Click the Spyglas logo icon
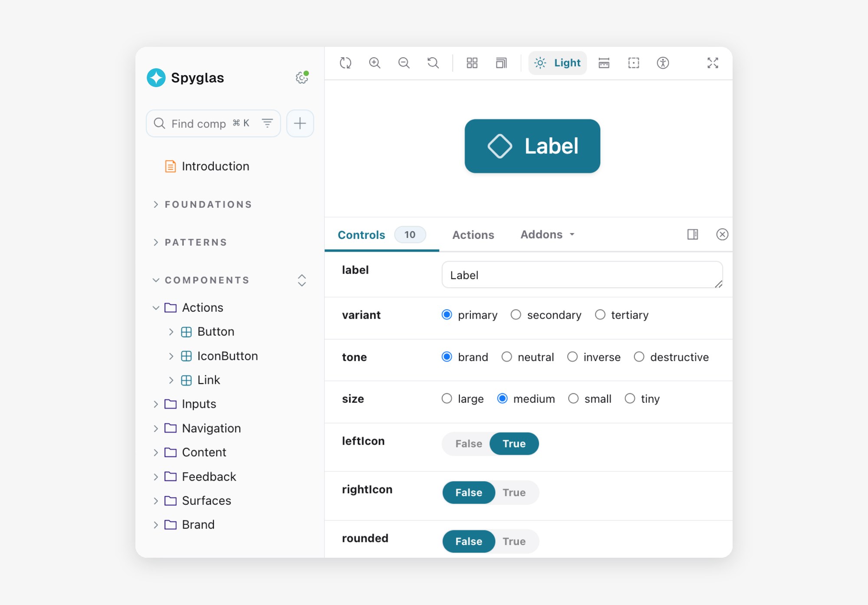The image size is (868, 605). [x=156, y=78]
